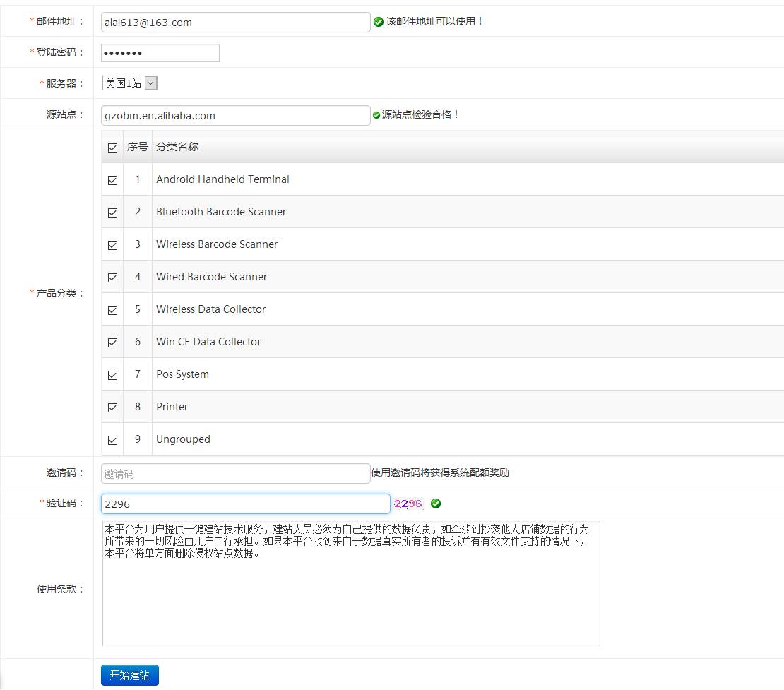
Task: Click the green checkmark beside the email validation message
Action: tap(376, 21)
